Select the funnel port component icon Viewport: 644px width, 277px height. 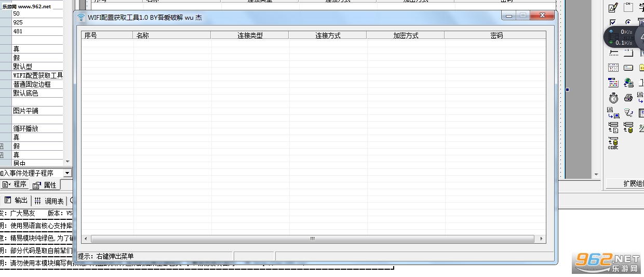click(628, 113)
